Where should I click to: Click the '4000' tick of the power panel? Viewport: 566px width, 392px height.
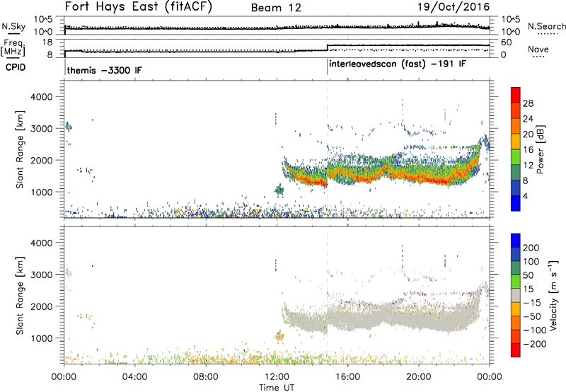click(42, 97)
